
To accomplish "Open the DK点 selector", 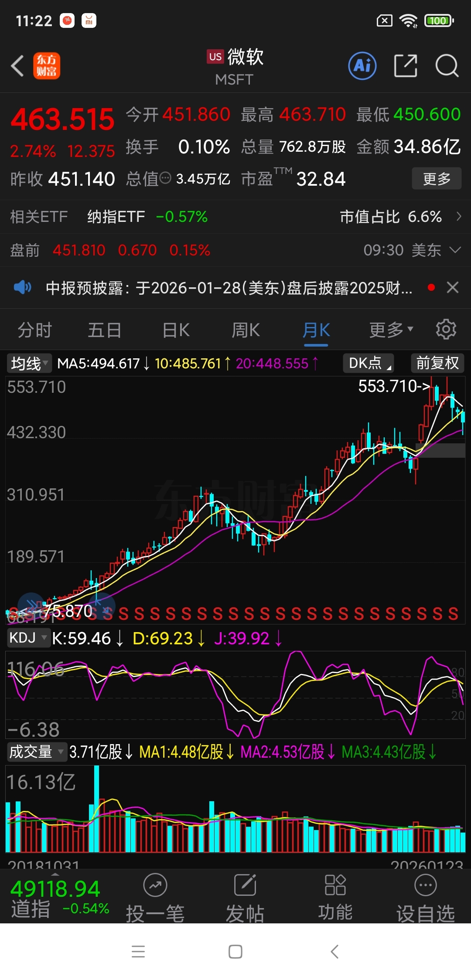I will pos(369,363).
